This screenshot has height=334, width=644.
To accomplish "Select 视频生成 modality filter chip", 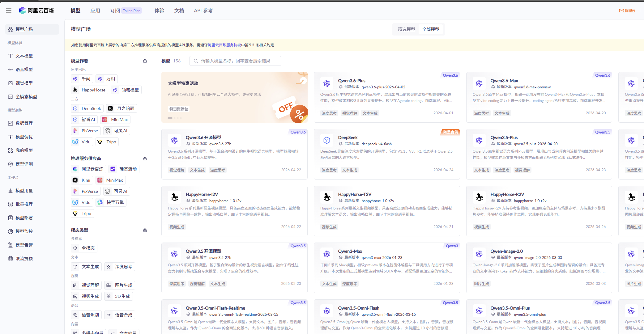I will pos(86,296).
